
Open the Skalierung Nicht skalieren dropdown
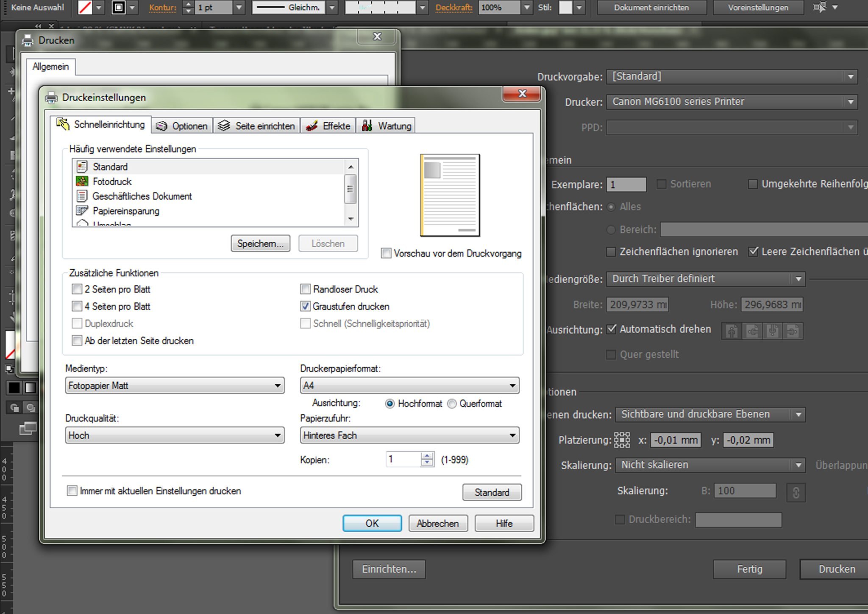(710, 465)
